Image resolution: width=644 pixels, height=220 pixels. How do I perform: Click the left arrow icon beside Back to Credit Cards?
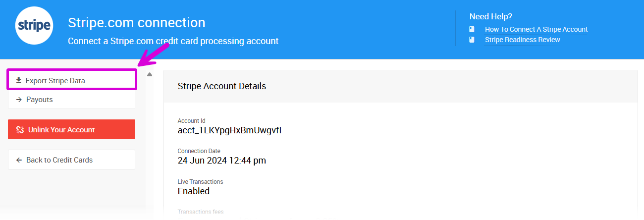pyautogui.click(x=19, y=160)
